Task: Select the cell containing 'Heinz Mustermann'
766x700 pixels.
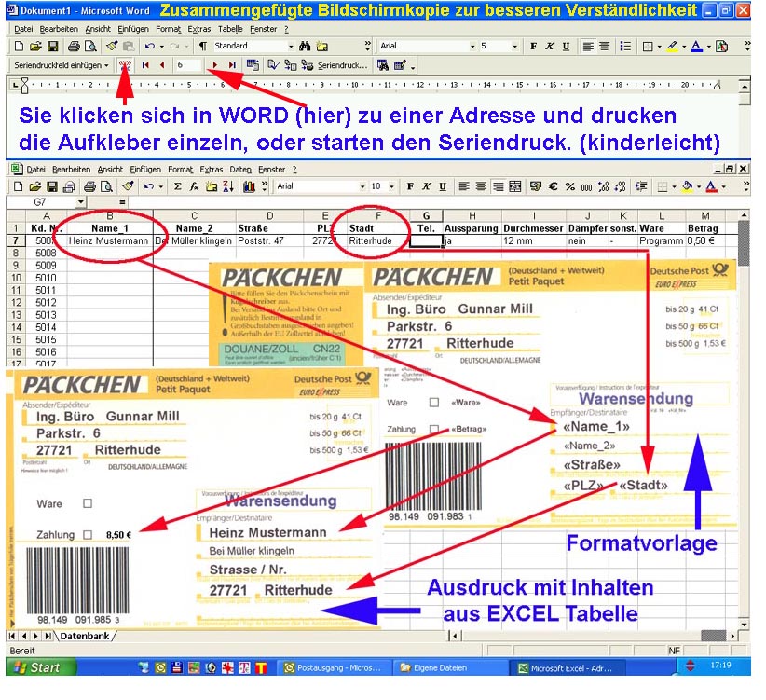Action: pyautogui.click(x=108, y=240)
